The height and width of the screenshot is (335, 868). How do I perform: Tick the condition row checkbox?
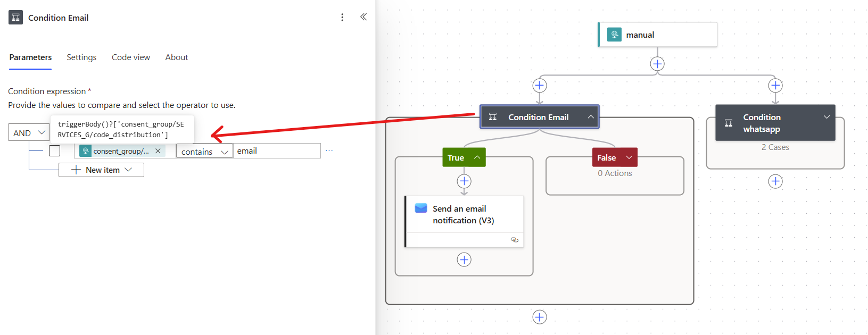pos(54,151)
